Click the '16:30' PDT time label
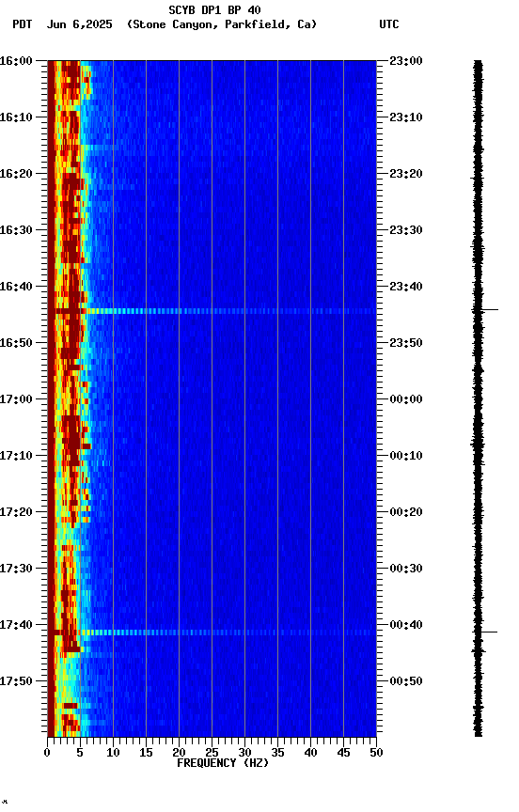Image resolution: width=519 pixels, height=812 pixels. click(x=16, y=230)
